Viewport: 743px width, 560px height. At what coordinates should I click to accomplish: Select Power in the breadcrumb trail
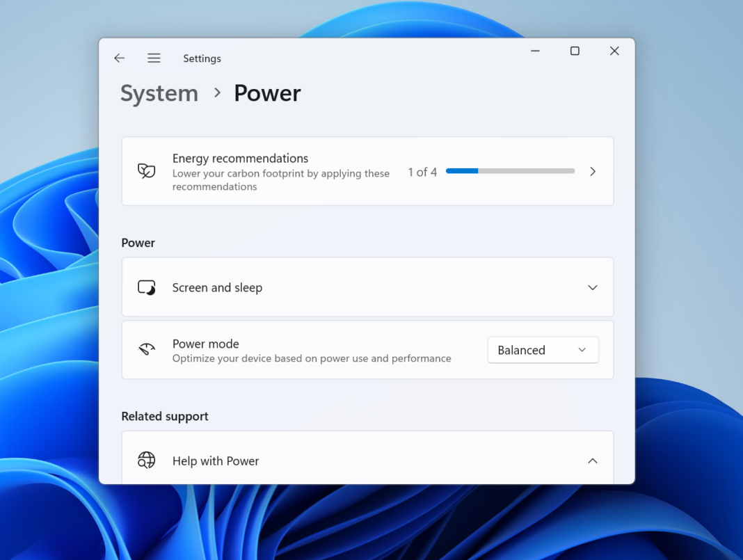coord(267,93)
